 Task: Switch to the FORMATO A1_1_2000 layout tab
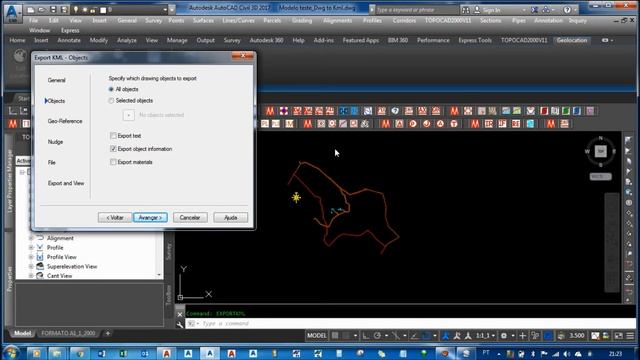pyautogui.click(x=68, y=333)
